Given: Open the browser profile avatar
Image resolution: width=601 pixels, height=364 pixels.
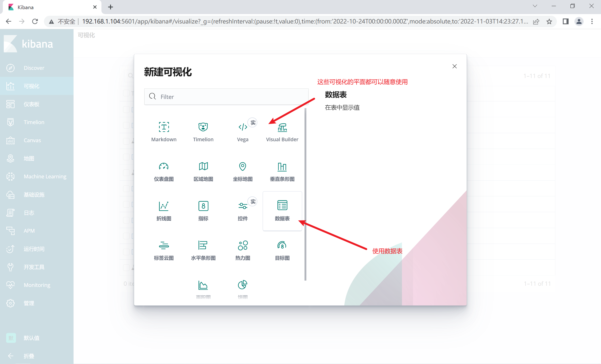Looking at the screenshot, I should (x=579, y=21).
